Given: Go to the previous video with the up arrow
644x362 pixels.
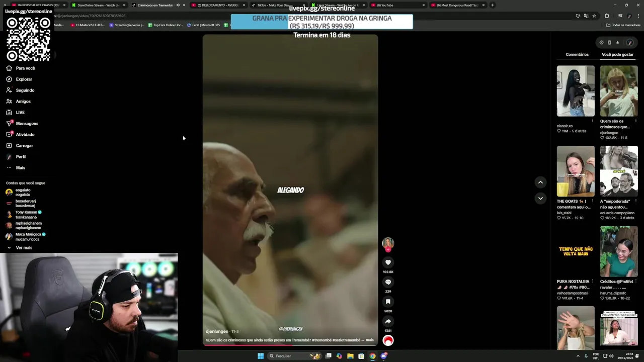Looking at the screenshot, I should tap(540, 183).
